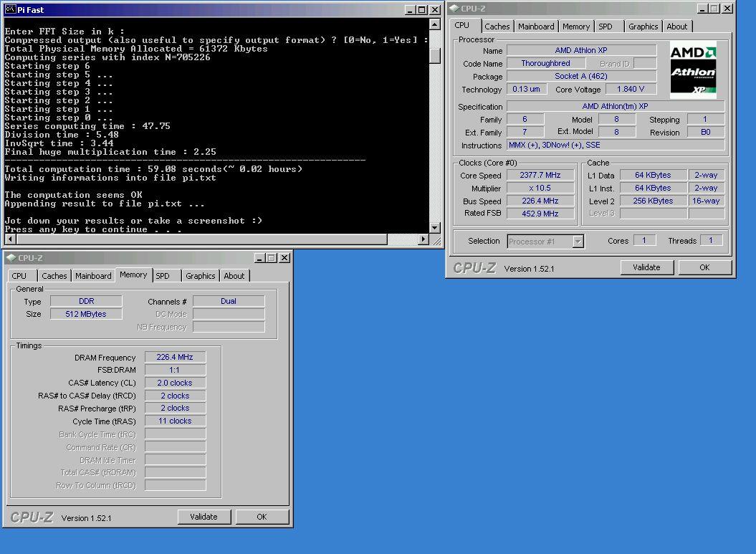Open the Processor #1 selection dropdown
The width and height of the screenshot is (756, 554).
[x=578, y=242]
